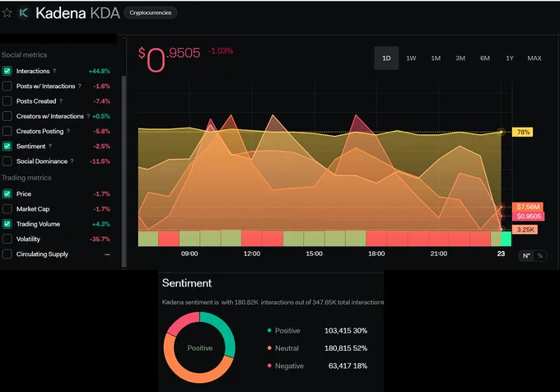Check Creators w/ Interactions box
The height and width of the screenshot is (392, 560).
(7, 116)
